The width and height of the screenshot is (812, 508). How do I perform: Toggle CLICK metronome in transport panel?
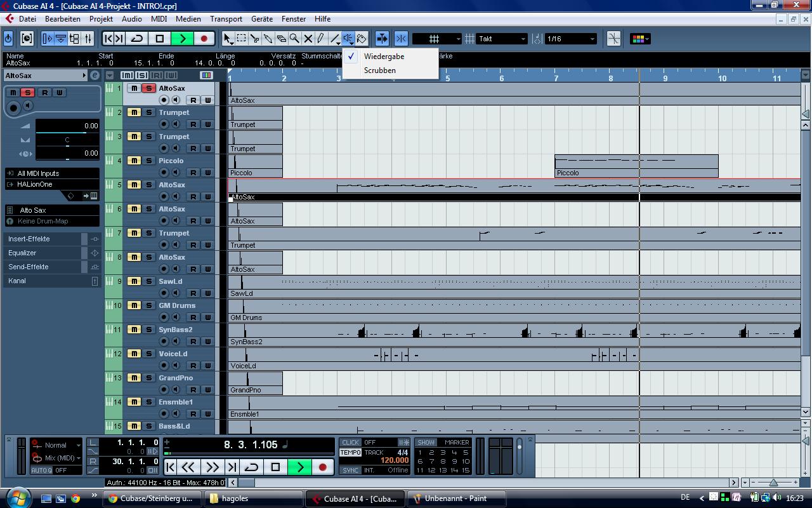click(x=350, y=443)
